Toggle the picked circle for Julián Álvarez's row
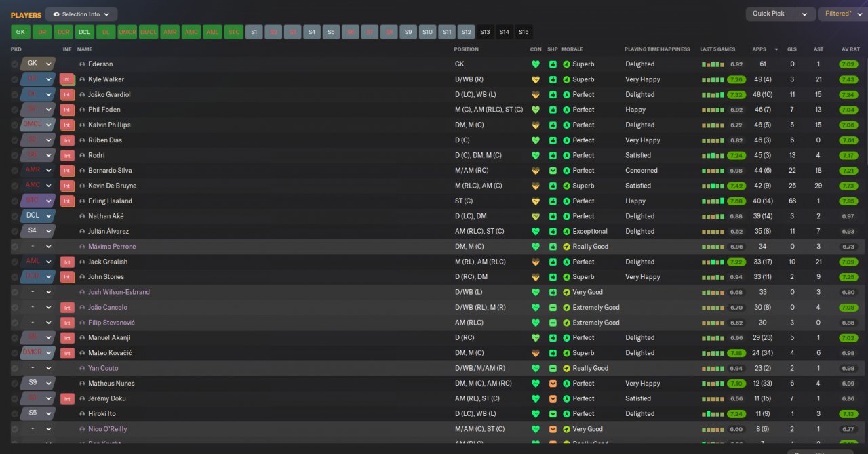Screen dimensions: 868x454 pyautogui.click(x=15, y=231)
